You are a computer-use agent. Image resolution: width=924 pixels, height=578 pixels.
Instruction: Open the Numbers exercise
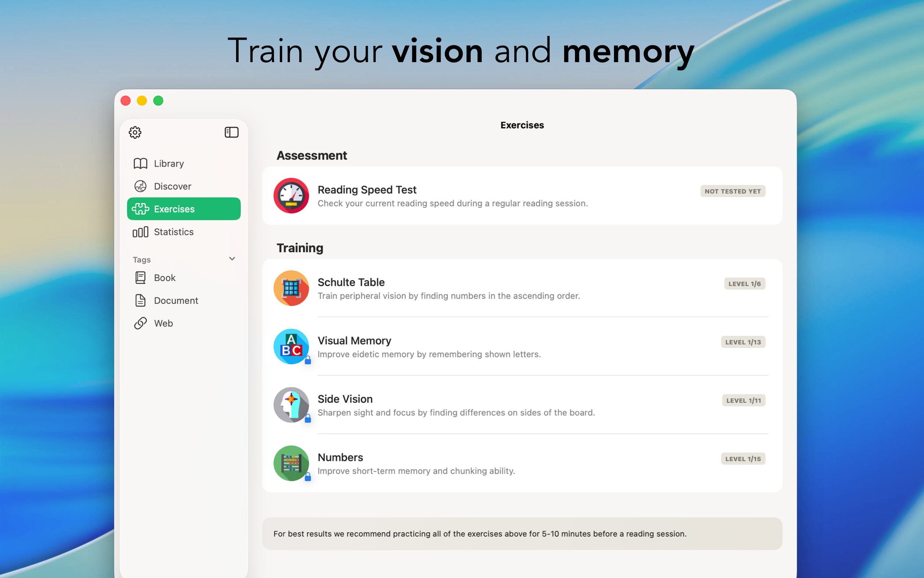coord(522,463)
